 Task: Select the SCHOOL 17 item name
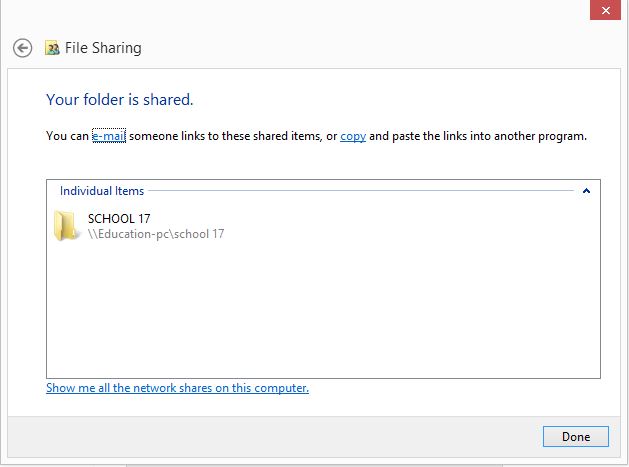[x=119, y=219]
